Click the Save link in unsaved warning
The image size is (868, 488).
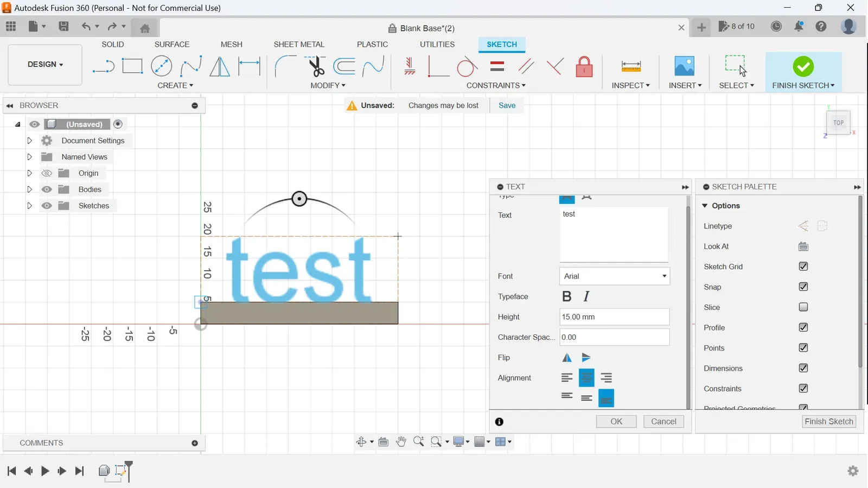click(x=507, y=105)
